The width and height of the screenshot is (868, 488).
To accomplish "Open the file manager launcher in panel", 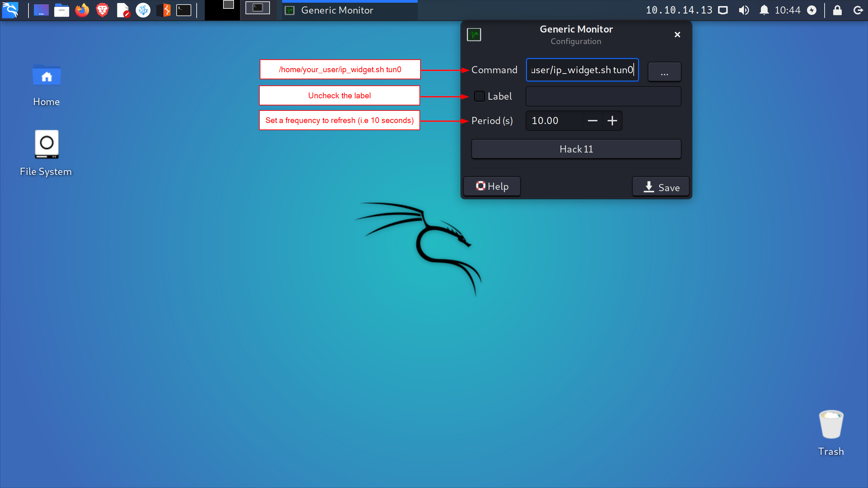I will coord(62,10).
